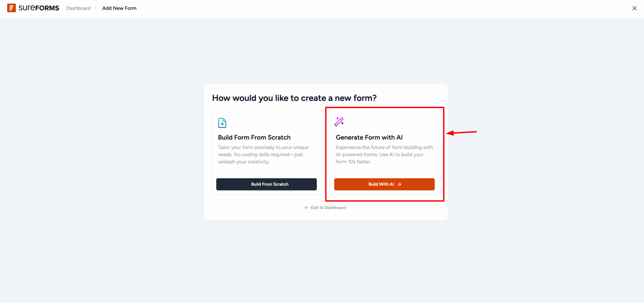Screen dimensions: 644x303
Task: Click the 'How would you like' heading
Action: [x=294, y=98]
